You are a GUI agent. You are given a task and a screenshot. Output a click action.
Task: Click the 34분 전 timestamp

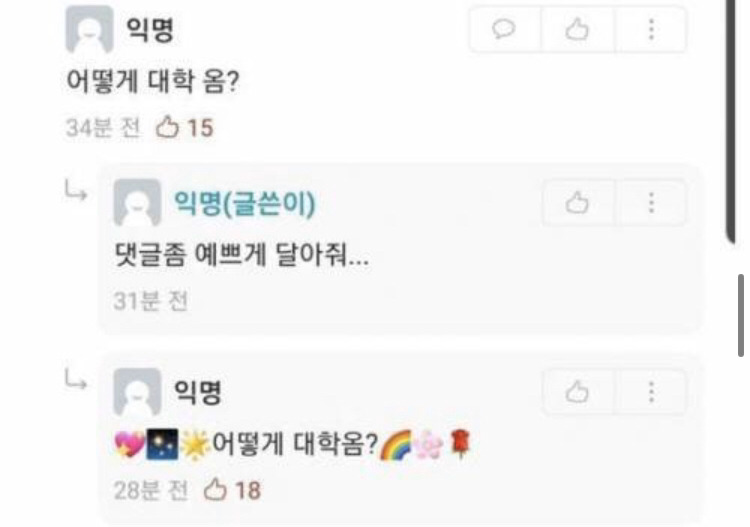click(x=103, y=128)
